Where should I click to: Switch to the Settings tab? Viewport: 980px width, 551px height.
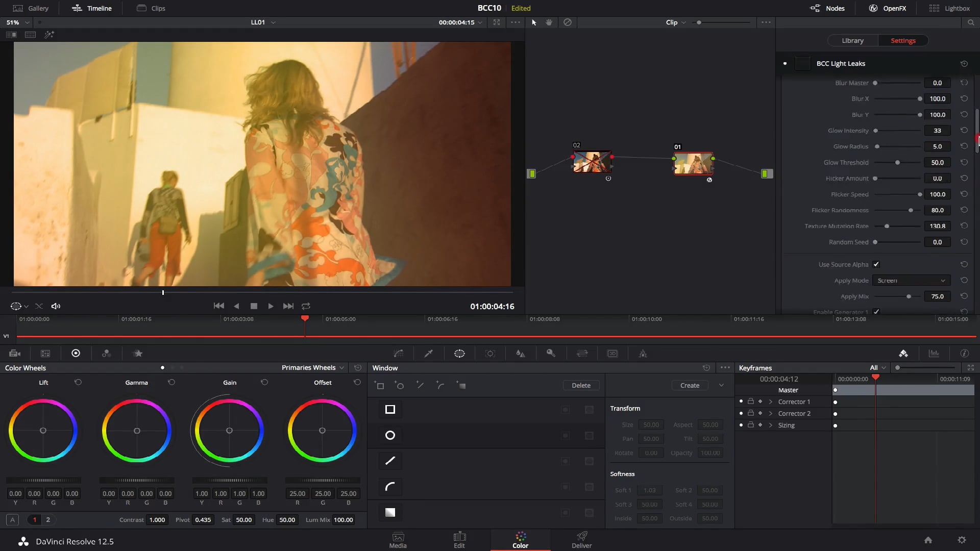902,40
